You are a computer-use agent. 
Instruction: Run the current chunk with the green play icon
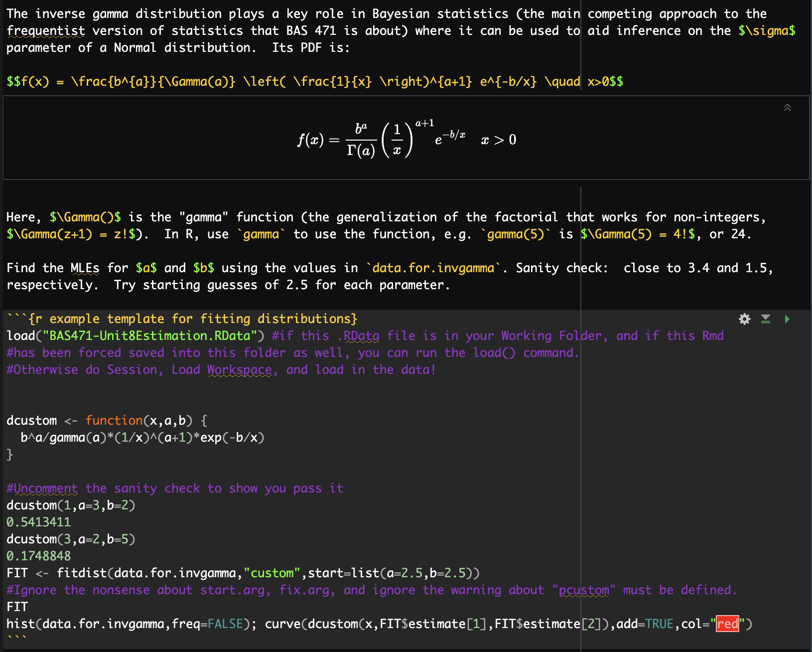click(x=787, y=319)
